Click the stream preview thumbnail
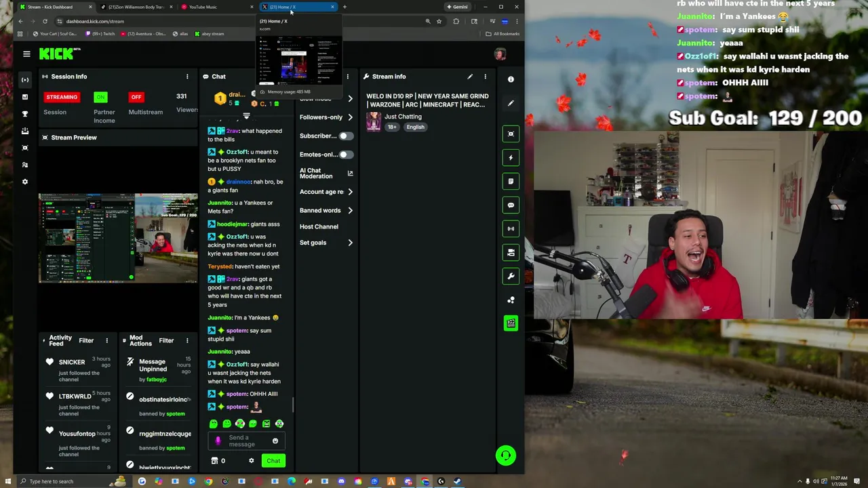This screenshot has width=868, height=488. click(119, 238)
